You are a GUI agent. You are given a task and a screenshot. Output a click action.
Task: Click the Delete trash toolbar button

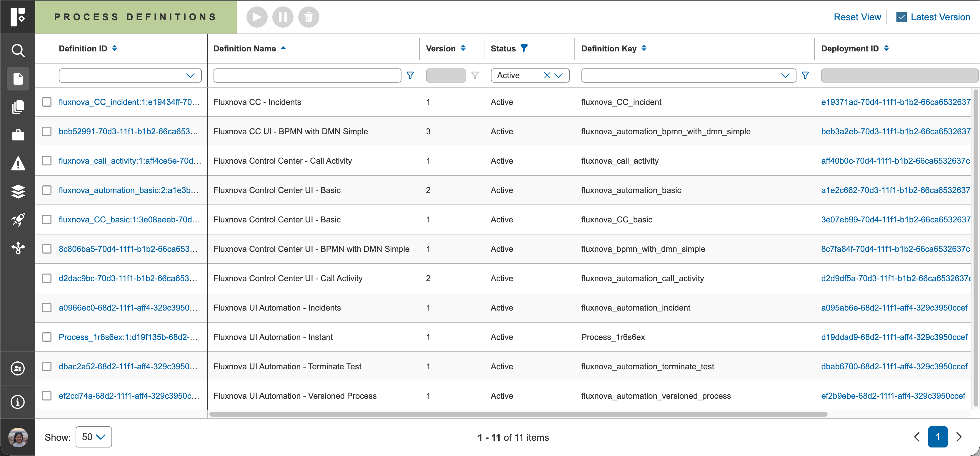(309, 17)
